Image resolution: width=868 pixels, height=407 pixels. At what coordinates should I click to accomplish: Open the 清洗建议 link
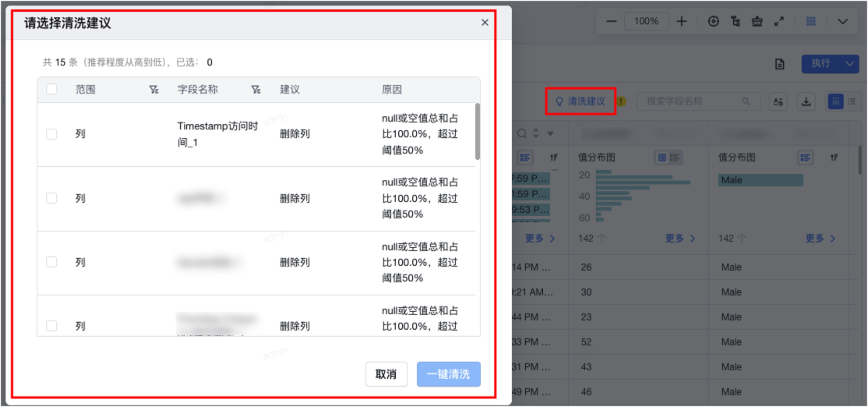point(580,101)
